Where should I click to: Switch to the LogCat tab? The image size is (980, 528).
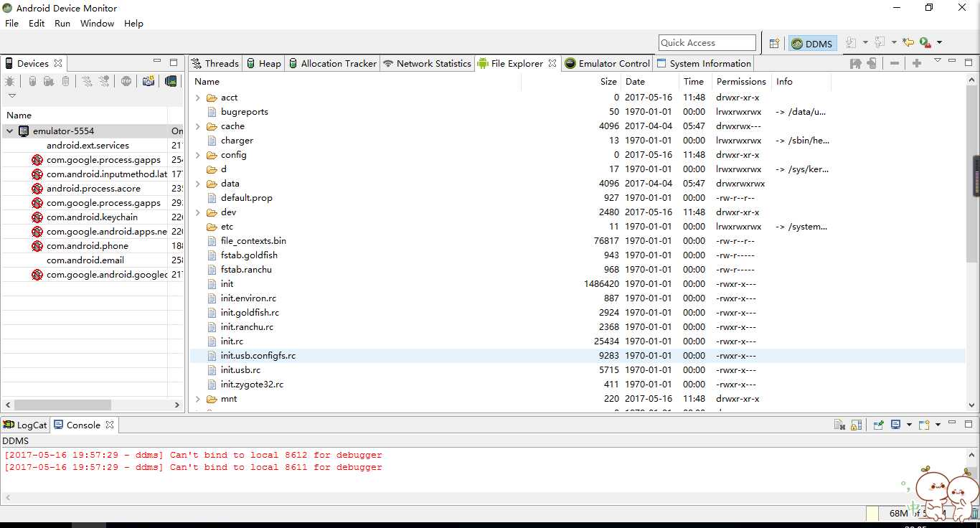click(25, 425)
